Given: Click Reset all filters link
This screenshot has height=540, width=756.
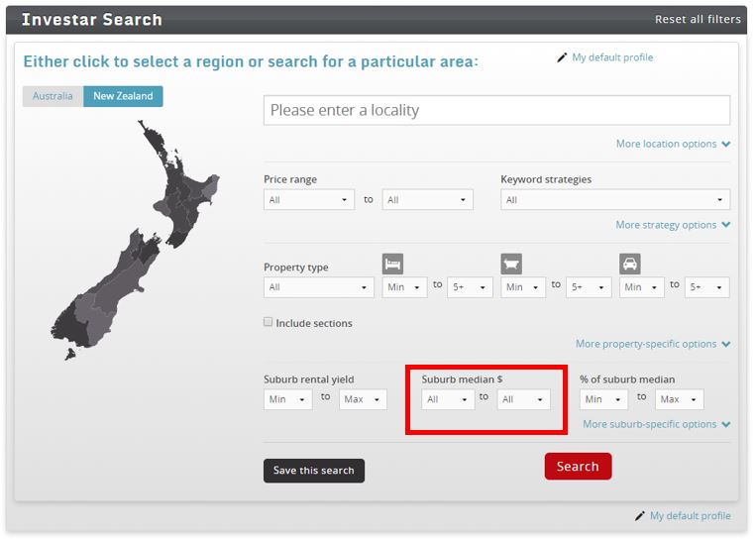Looking at the screenshot, I should click(x=698, y=19).
